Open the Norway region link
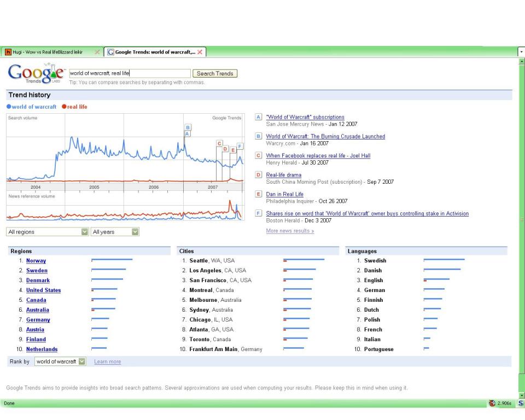The height and width of the screenshot is (420, 525). click(36, 260)
